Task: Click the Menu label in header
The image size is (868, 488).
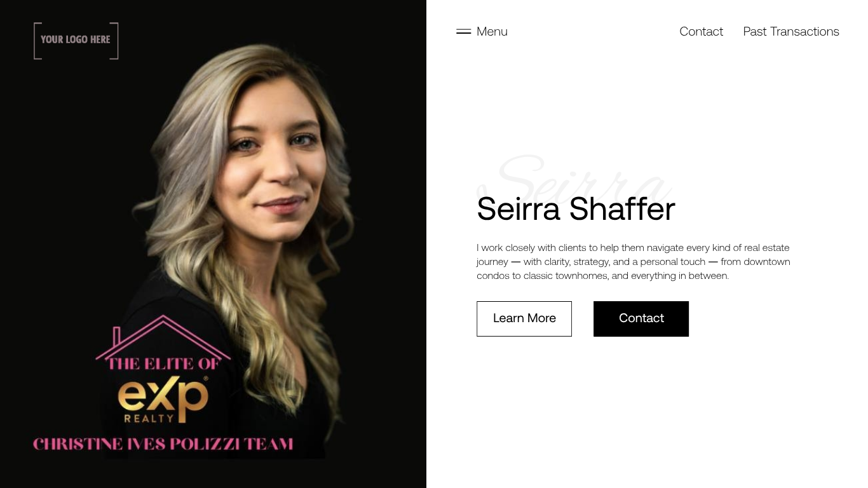Action: (x=492, y=31)
